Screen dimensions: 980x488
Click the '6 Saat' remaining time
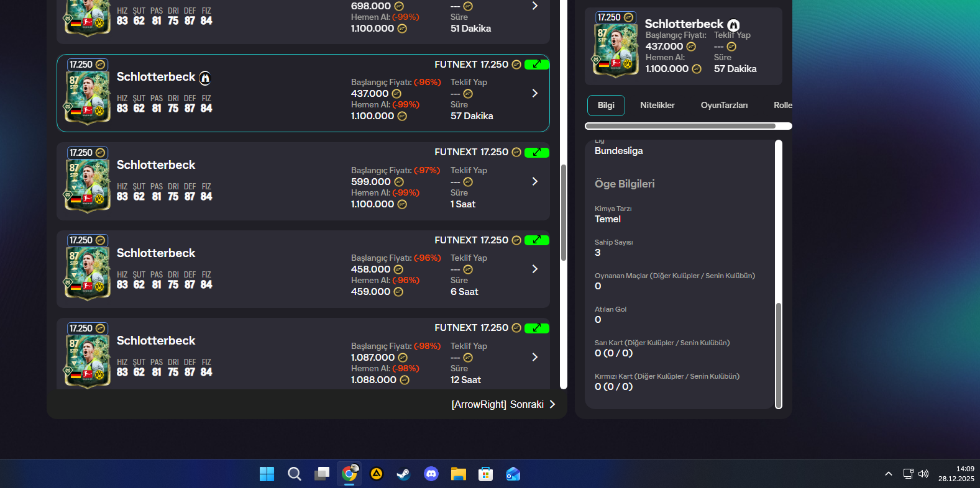(464, 292)
